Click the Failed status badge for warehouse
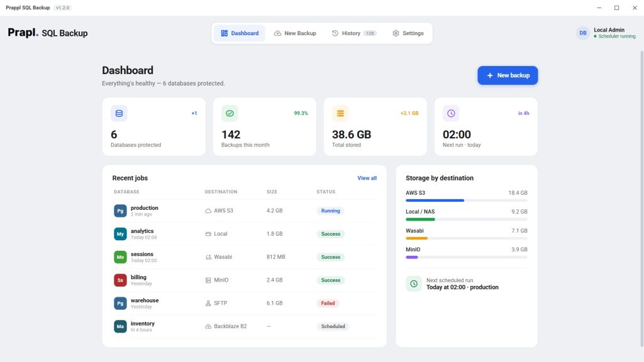 tap(328, 304)
